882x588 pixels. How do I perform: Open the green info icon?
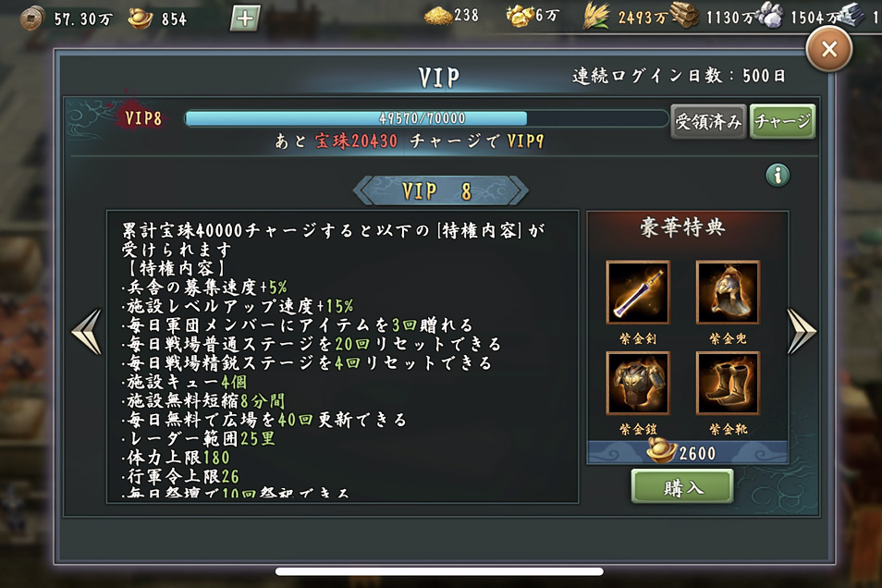778,175
